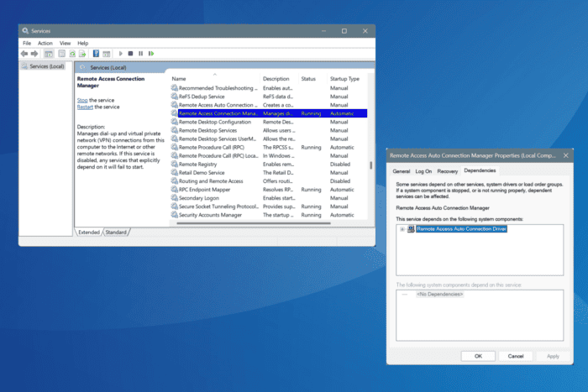
Task: Toggle the Show/Hide Action Pane icon
Action: pos(107,54)
